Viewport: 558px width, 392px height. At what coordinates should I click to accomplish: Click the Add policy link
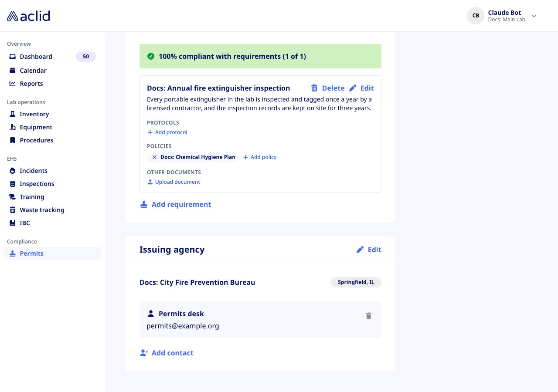(260, 157)
